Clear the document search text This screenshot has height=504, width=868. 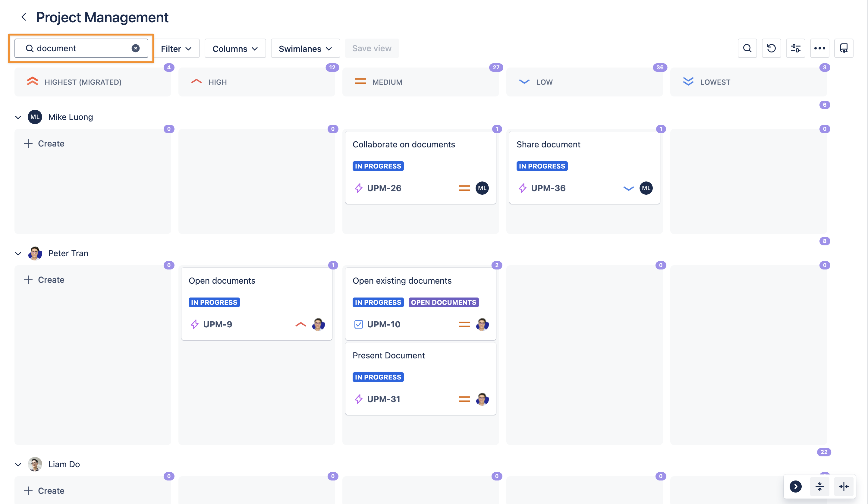coord(135,48)
